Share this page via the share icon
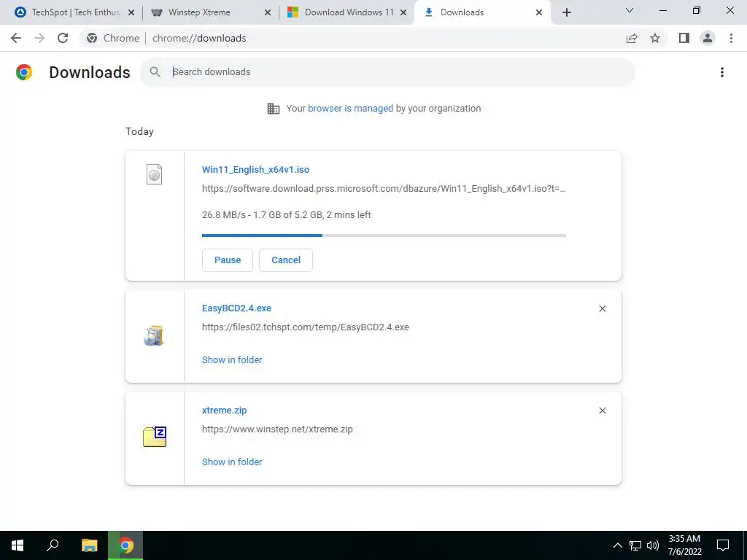747x560 pixels. coord(632,38)
